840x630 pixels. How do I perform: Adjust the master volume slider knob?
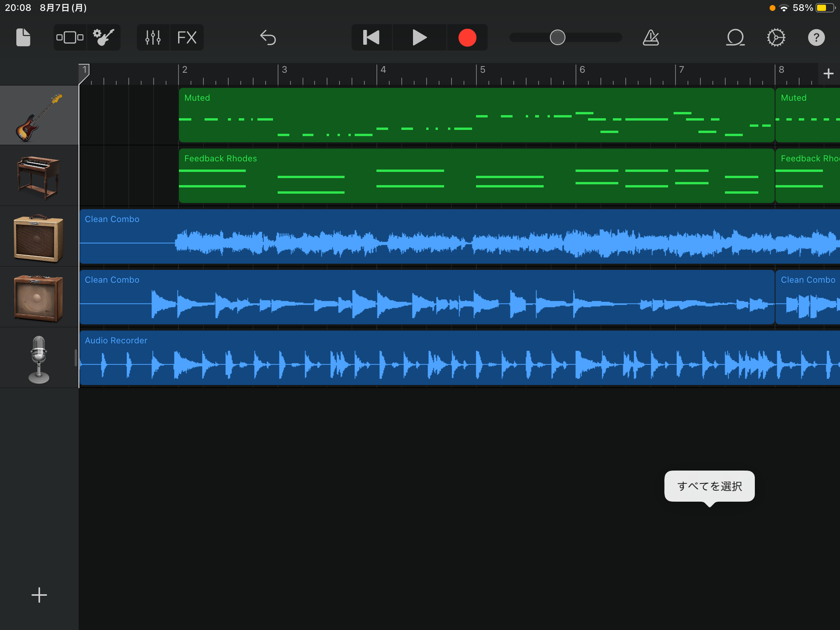pyautogui.click(x=557, y=38)
